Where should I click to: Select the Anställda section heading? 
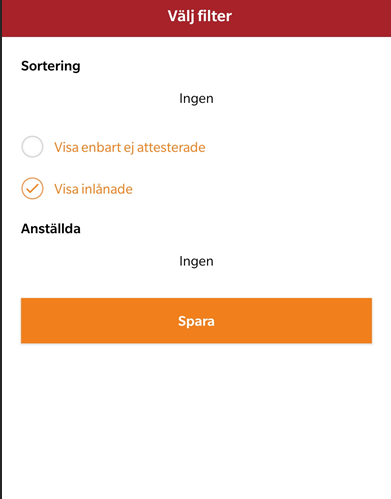[x=51, y=229]
